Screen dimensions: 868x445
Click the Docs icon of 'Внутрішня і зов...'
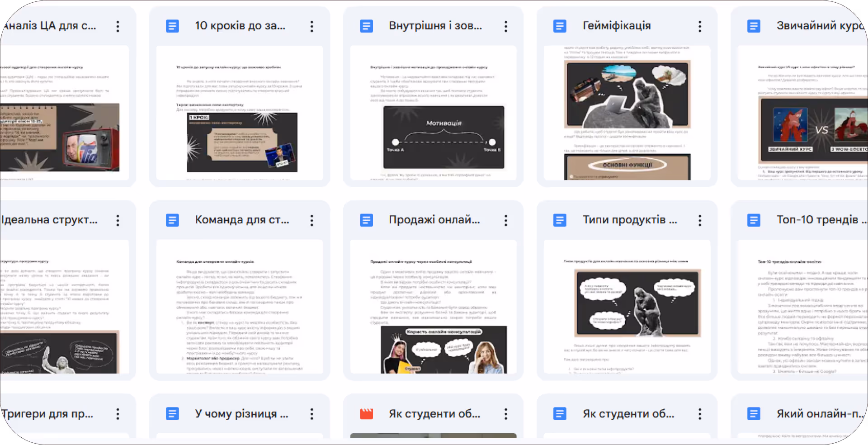tap(366, 26)
